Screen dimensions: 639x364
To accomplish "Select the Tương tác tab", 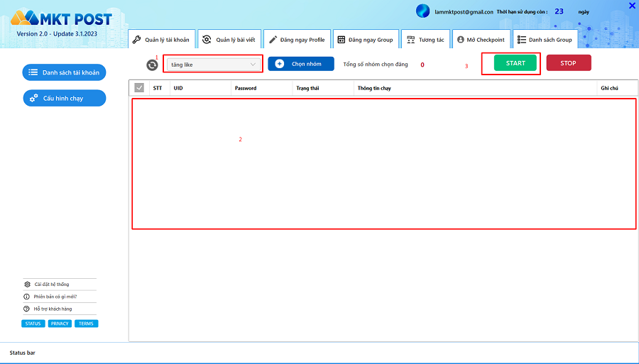I will [x=425, y=40].
